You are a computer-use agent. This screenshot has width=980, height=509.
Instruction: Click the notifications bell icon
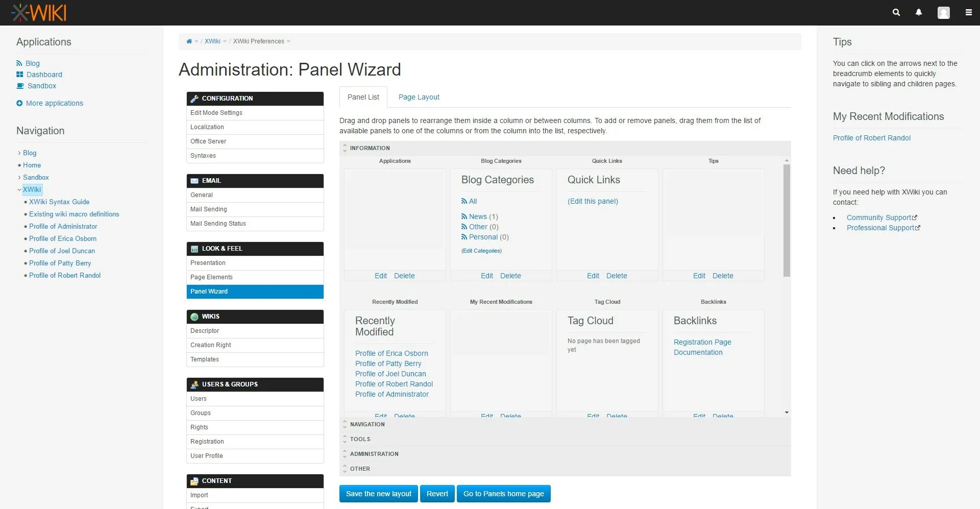click(x=919, y=12)
